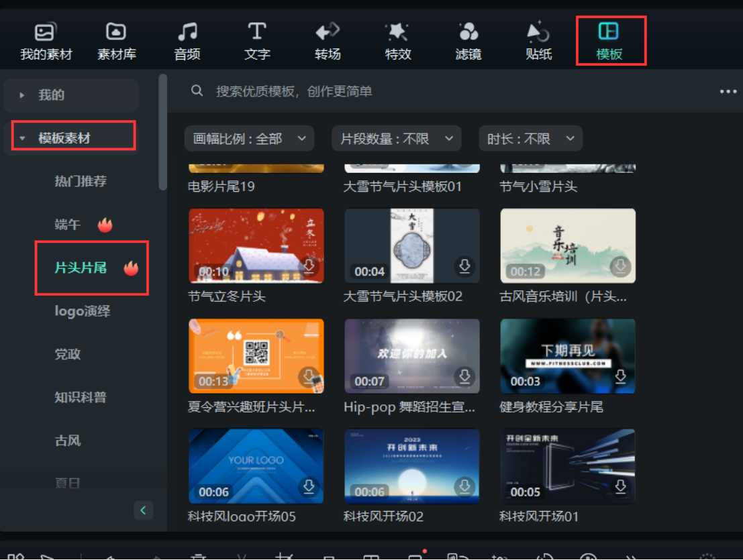Open the 滤镜 filters panel

click(468, 37)
